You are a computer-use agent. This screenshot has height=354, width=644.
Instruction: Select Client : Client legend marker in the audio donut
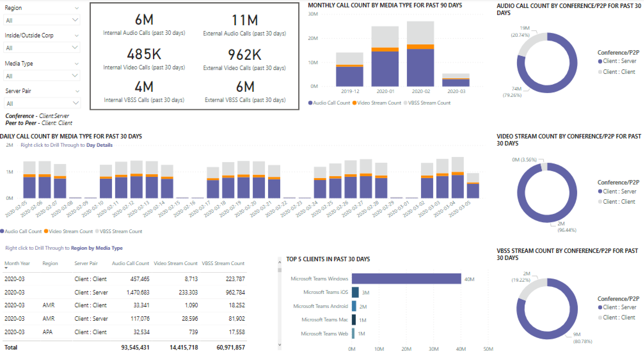(x=600, y=72)
